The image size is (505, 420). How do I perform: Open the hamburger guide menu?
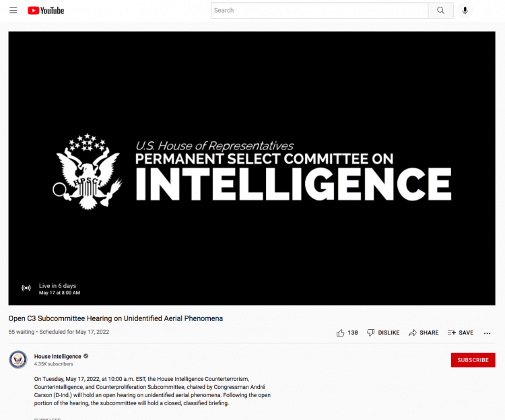[x=13, y=10]
